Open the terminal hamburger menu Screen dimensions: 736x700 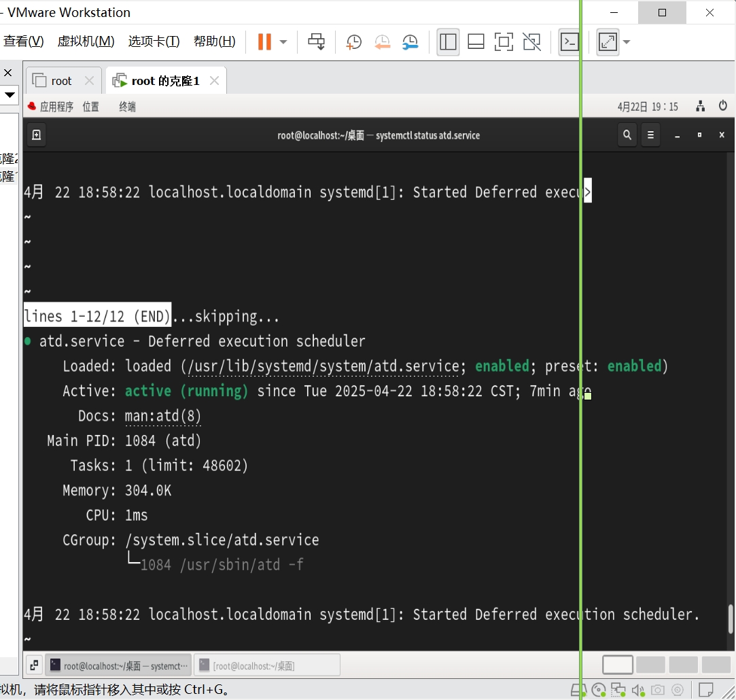(650, 135)
